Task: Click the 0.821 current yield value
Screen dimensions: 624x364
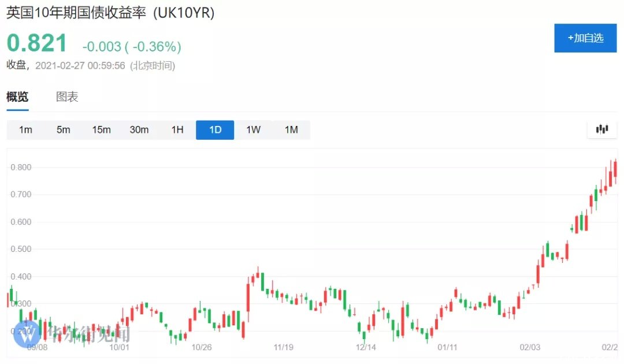Action: (x=37, y=44)
